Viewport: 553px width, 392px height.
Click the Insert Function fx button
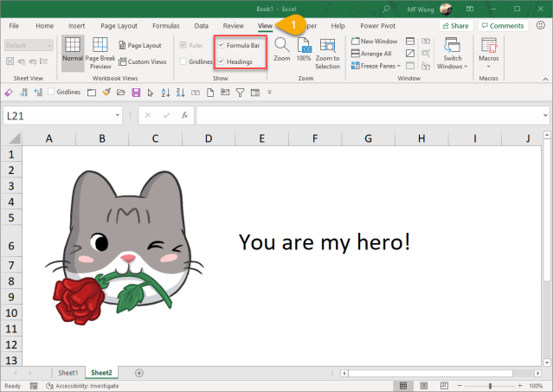coord(184,115)
